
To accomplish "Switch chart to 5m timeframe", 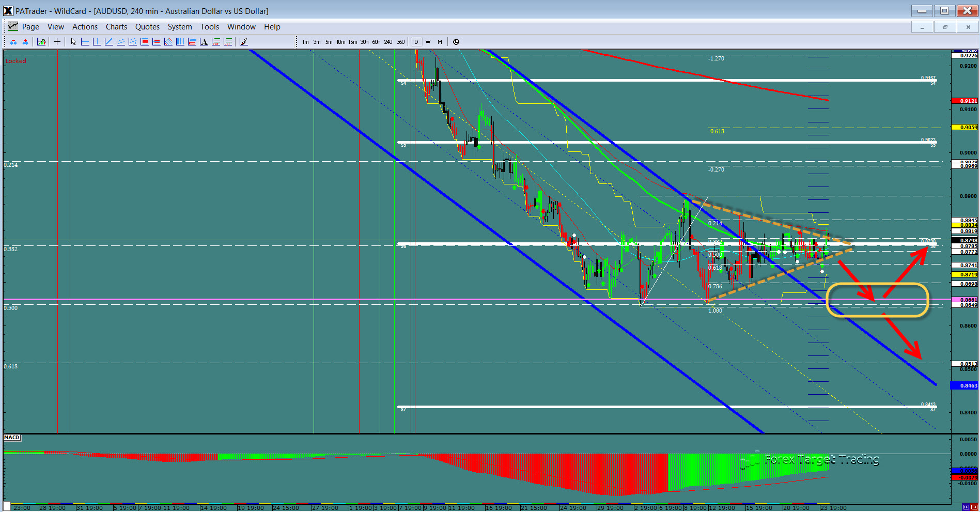I will (329, 42).
